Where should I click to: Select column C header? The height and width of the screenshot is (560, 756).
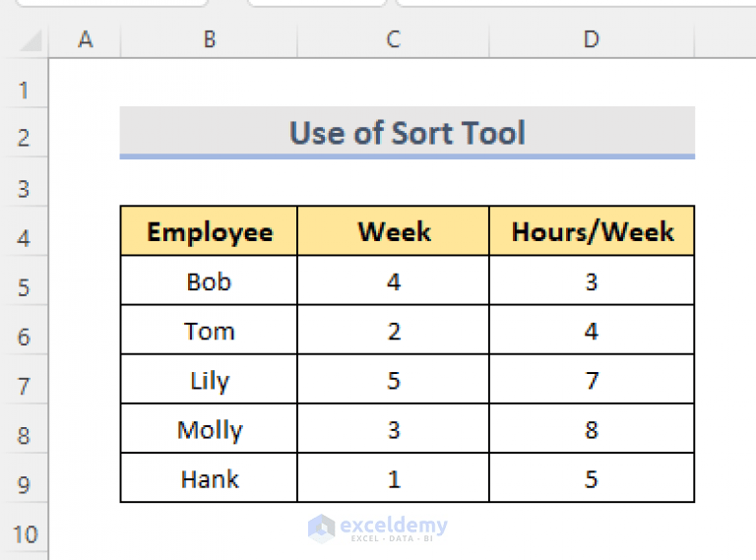(x=393, y=39)
